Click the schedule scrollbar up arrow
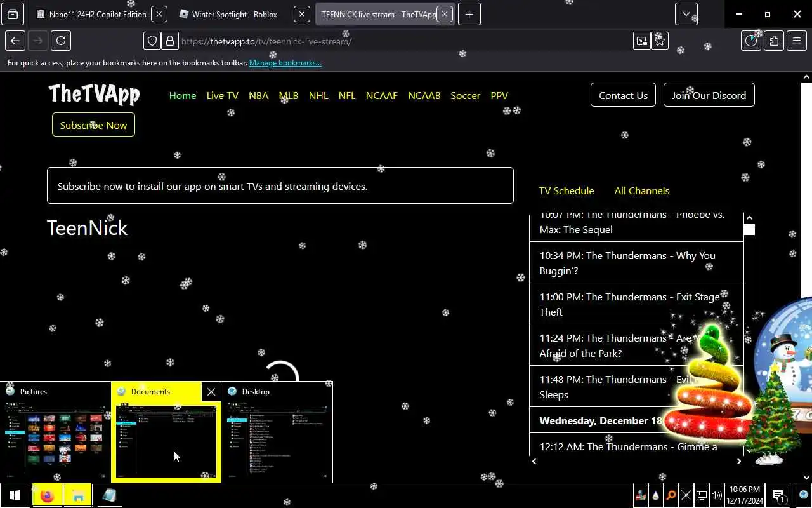 (x=749, y=218)
